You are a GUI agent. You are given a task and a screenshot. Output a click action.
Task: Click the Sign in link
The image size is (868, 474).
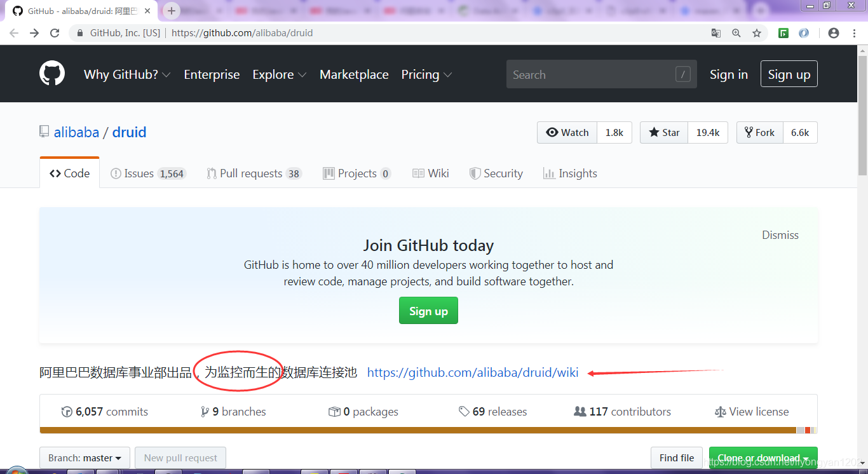pyautogui.click(x=729, y=74)
